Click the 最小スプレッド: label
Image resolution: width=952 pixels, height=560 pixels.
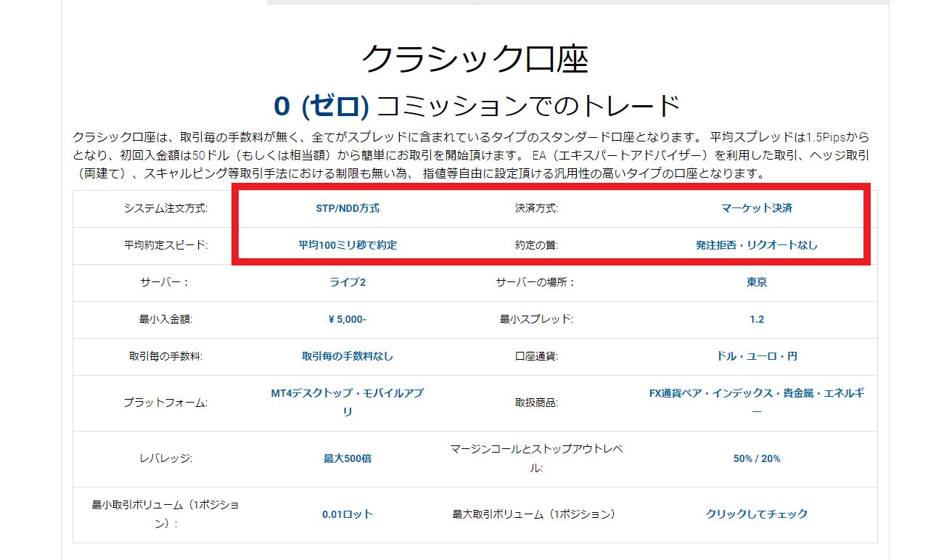click(536, 319)
